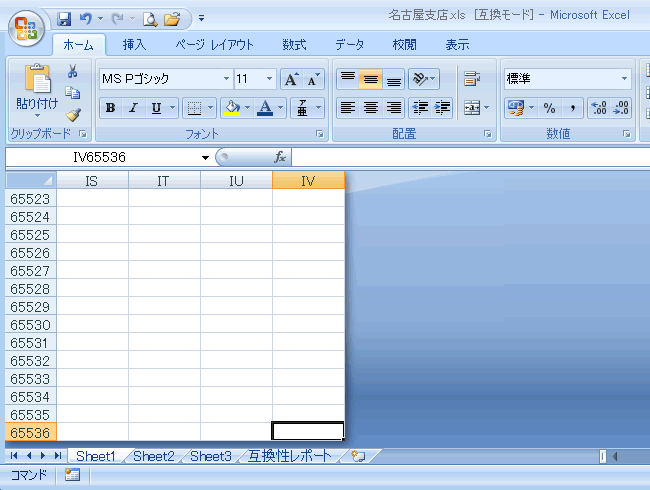
Task: Customize the Quick Access Toolbar dropdown
Action: coord(201,18)
